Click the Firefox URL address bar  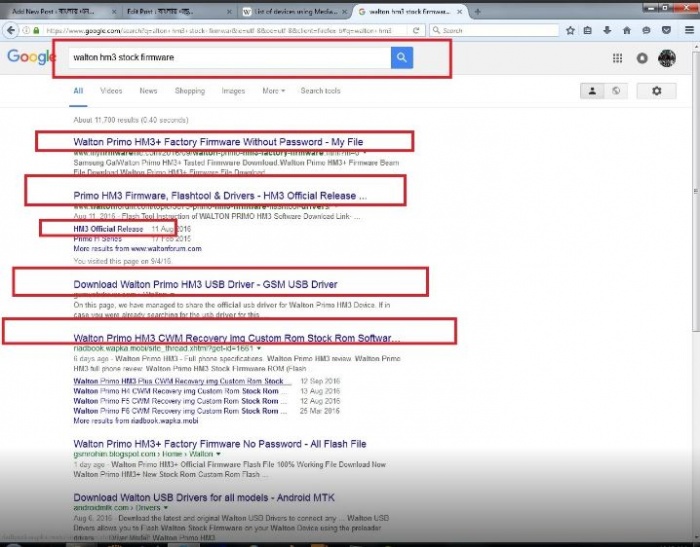(x=225, y=30)
